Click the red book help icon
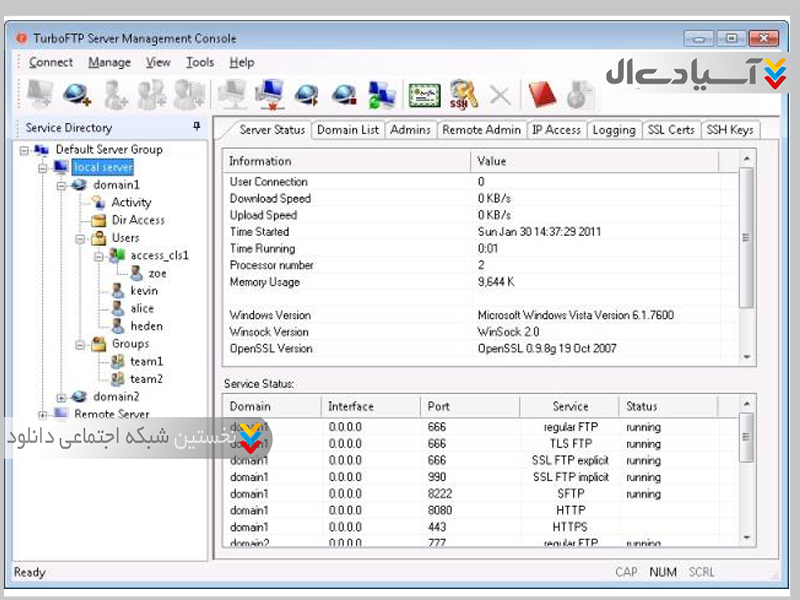The width and height of the screenshot is (800, 600). (x=541, y=94)
